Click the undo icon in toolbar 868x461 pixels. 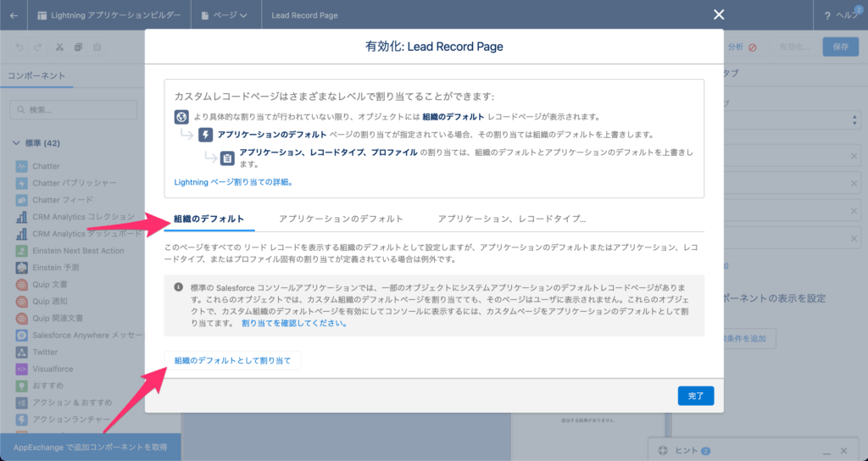(19, 47)
